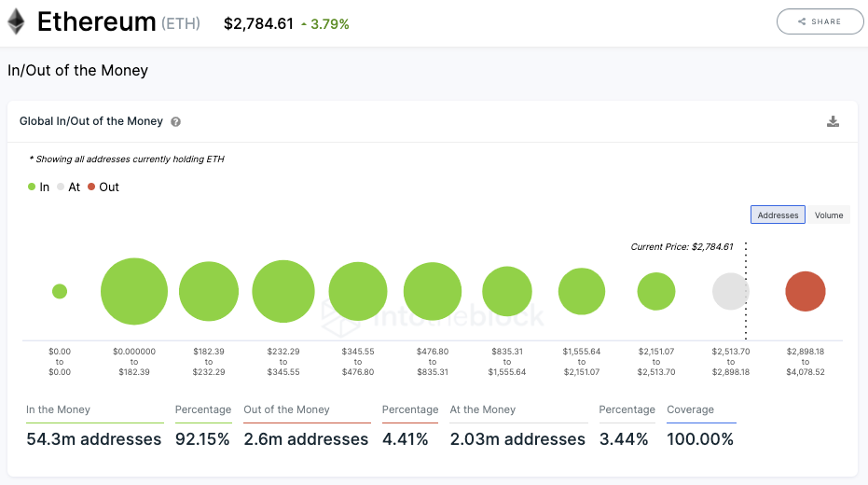The image size is (868, 485).
Task: Download chart data via the download icon
Action: coord(833,121)
